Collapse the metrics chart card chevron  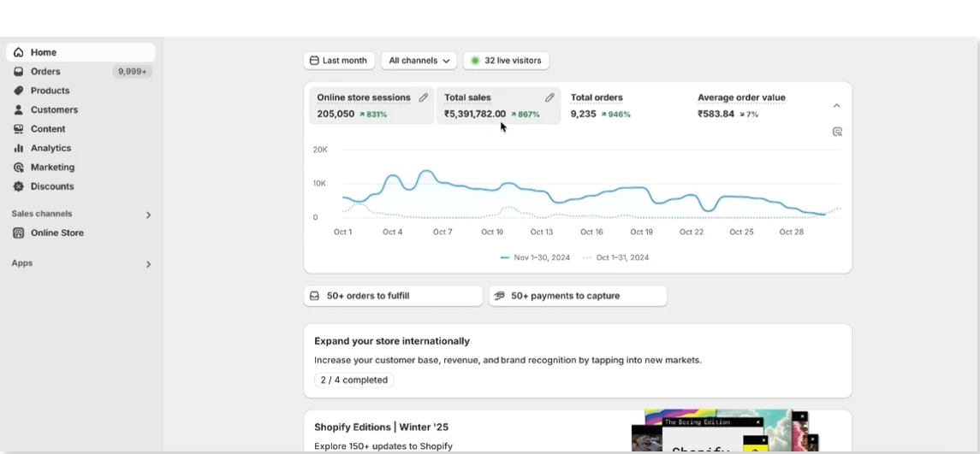point(837,105)
